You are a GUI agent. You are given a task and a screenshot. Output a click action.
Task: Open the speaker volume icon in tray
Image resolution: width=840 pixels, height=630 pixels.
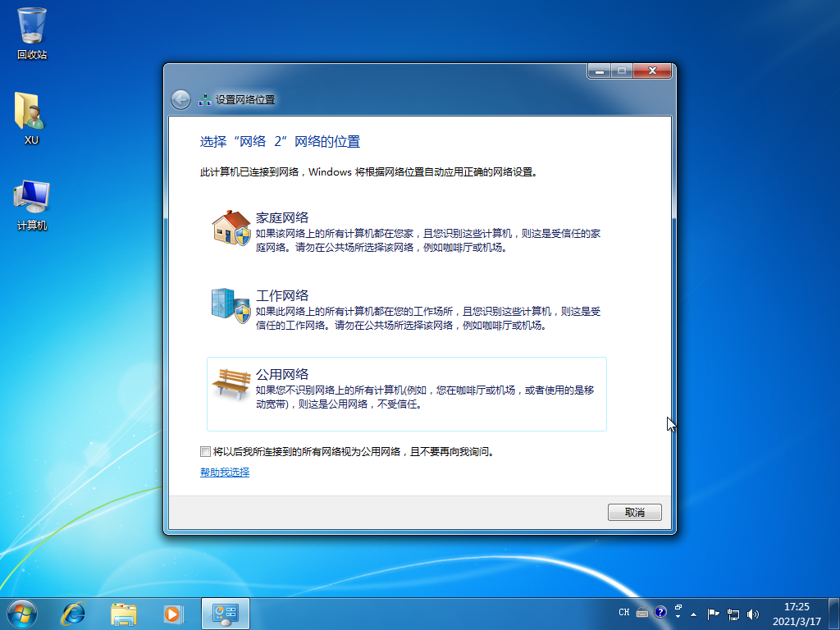tap(752, 614)
